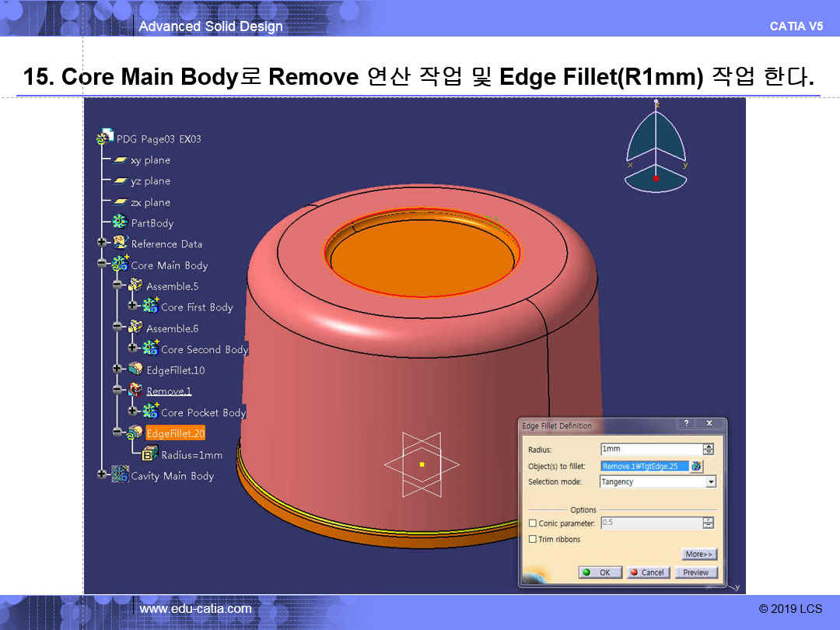This screenshot has width=840, height=630.
Task: Click the Reference Data icon
Action: pos(120,243)
